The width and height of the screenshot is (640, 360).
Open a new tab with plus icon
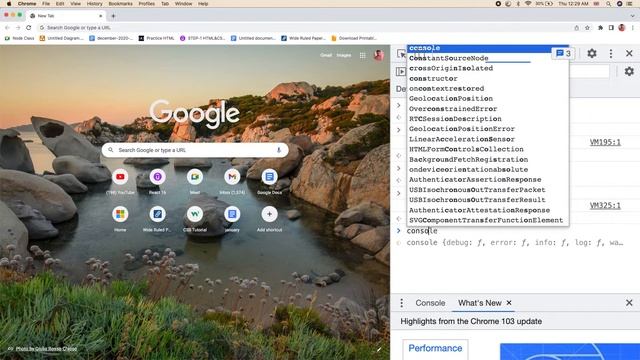[113, 16]
